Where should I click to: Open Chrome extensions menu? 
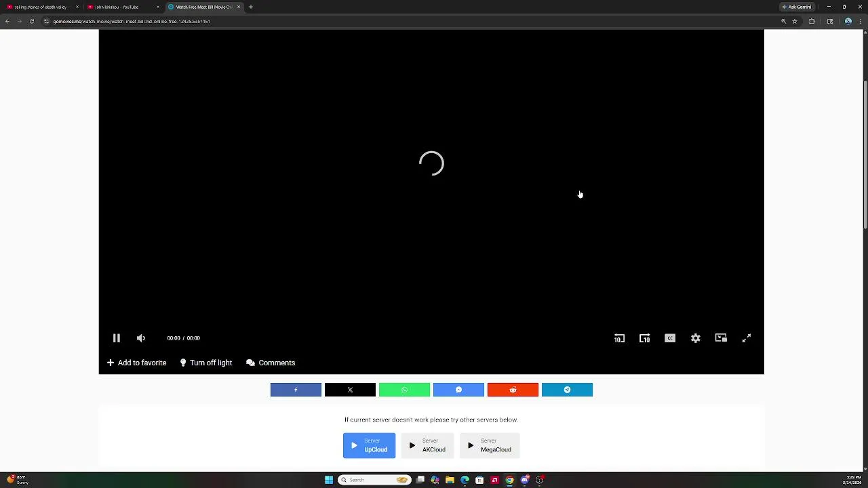[812, 21]
